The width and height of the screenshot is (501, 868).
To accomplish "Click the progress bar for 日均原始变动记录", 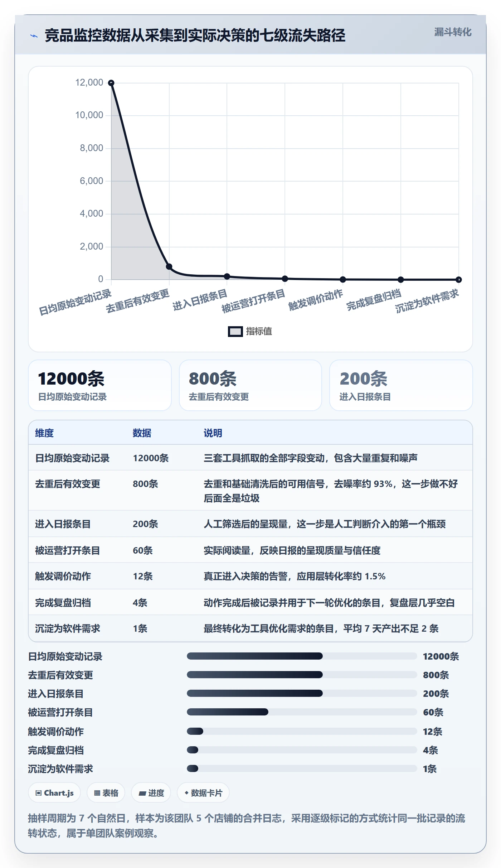I will pyautogui.click(x=302, y=656).
